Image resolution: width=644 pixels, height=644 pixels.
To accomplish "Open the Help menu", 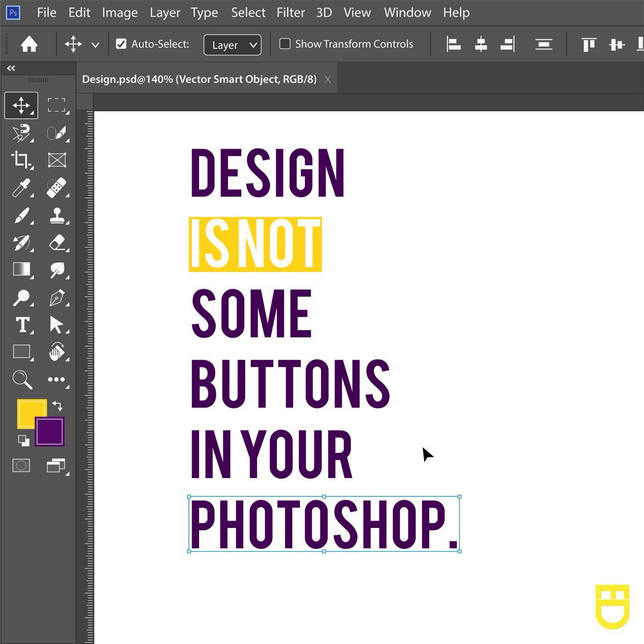I will [x=456, y=12].
